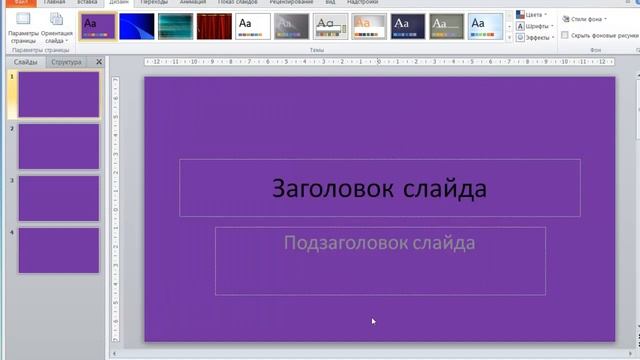Viewport: 640px width, 360px height.
Task: Apply the gray gradient theme
Action: [291, 26]
